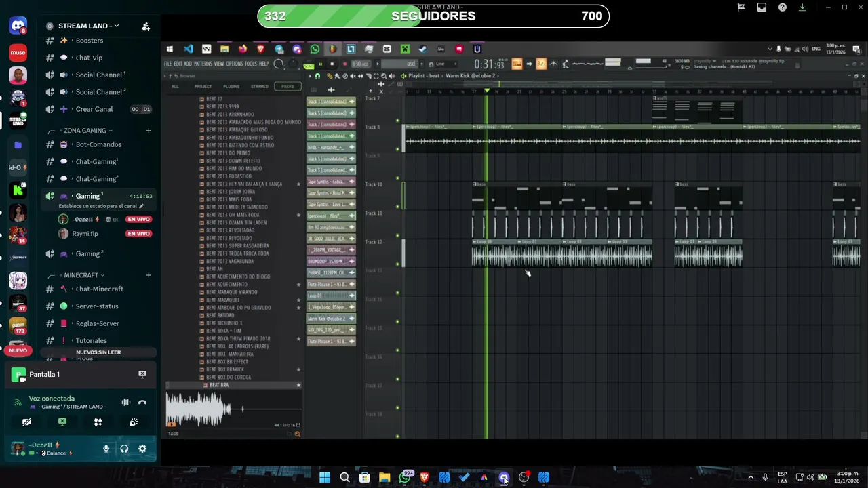Toggle playlist magnet snap icon
Screen dimensions: 868x488
[317, 75]
